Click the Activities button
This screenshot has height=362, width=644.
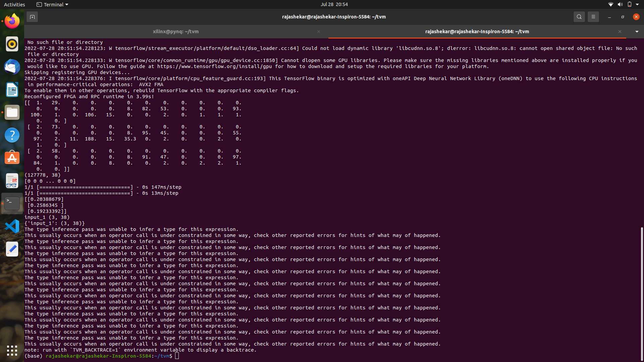point(14,4)
